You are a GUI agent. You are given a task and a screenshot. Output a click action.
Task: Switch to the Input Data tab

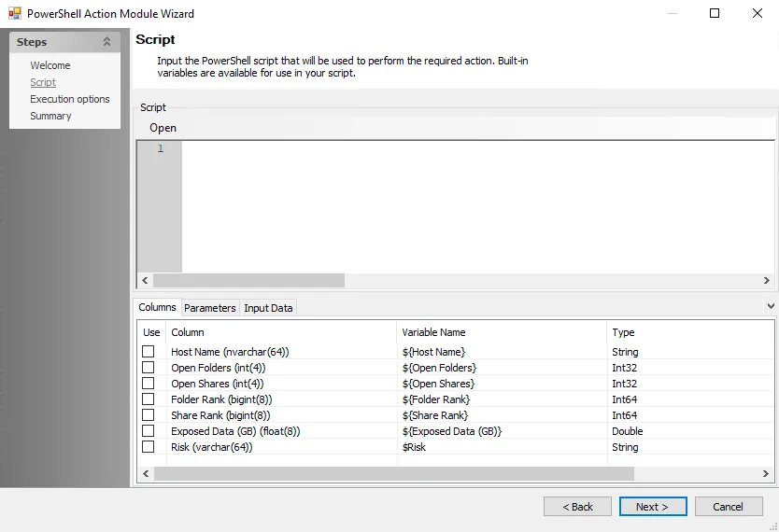pos(268,308)
